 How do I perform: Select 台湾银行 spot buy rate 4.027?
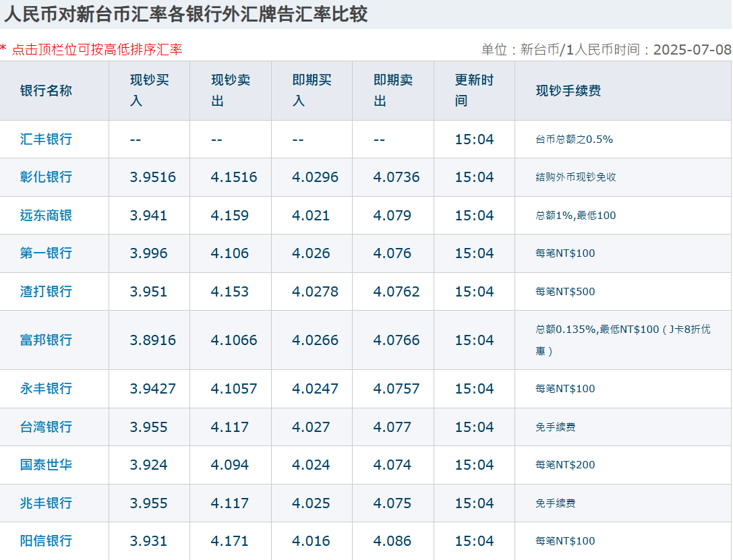click(311, 427)
